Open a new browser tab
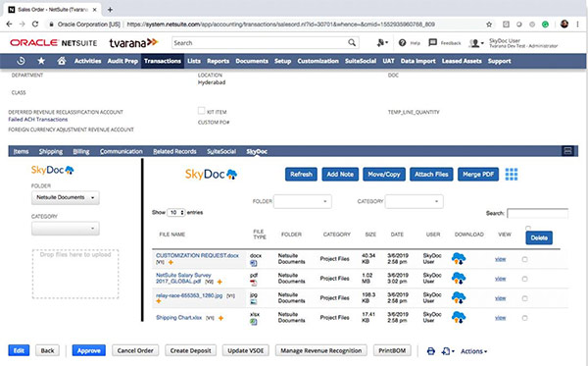 (110, 10)
